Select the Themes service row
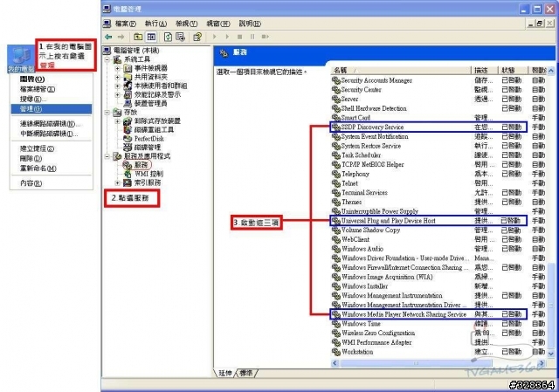 (x=438, y=202)
